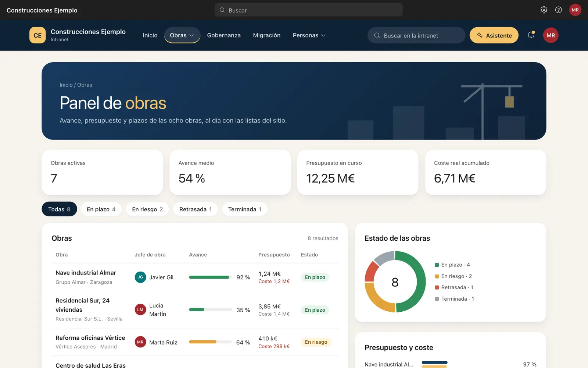Focus the Buscar en la intranet field
This screenshot has width=588, height=368.
coord(416,35)
